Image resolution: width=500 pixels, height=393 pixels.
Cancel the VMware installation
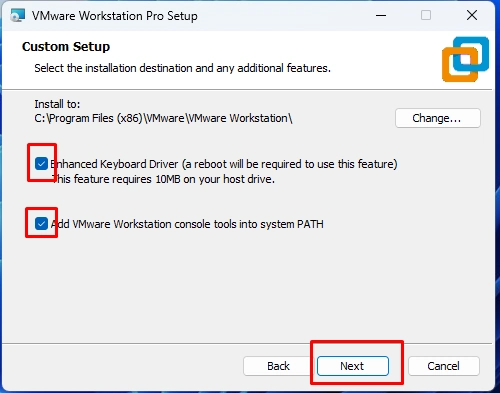click(x=444, y=366)
